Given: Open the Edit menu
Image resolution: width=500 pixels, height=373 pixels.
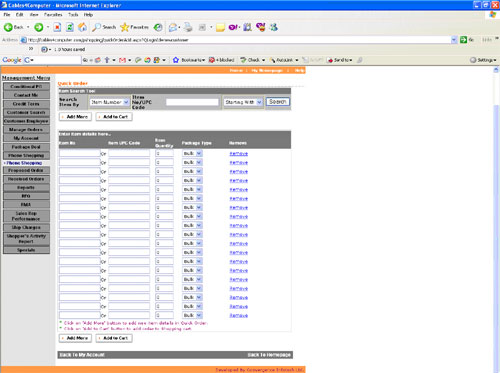Looking at the screenshot, I should [19, 15].
